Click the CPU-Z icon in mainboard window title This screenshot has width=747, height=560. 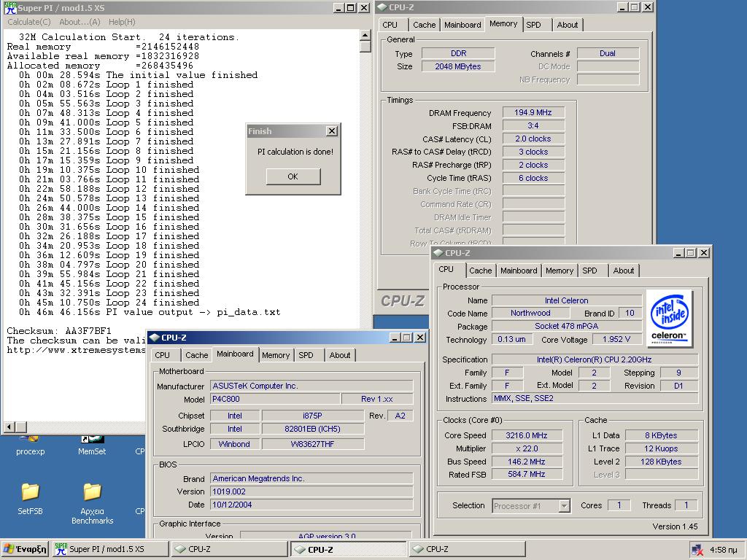click(x=155, y=338)
